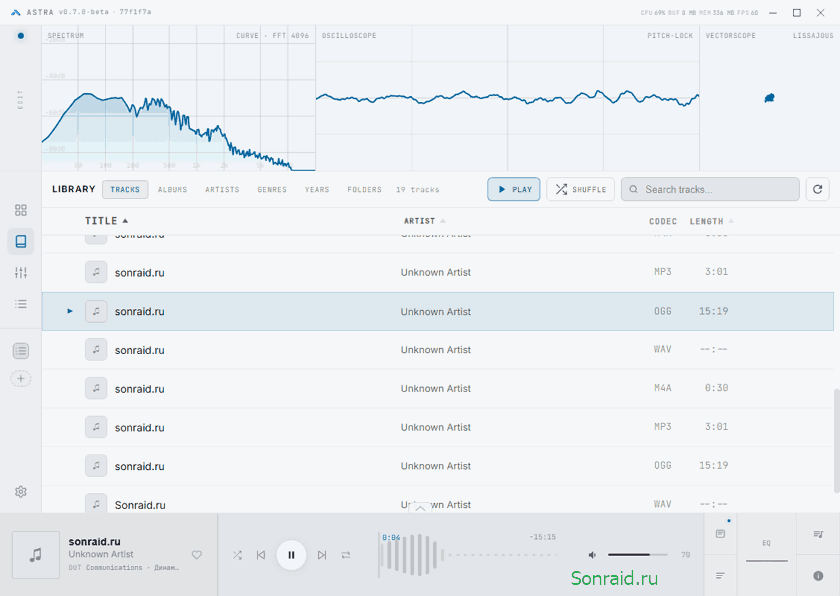
Task: Add a new playlist with plus icon
Action: coord(21,379)
